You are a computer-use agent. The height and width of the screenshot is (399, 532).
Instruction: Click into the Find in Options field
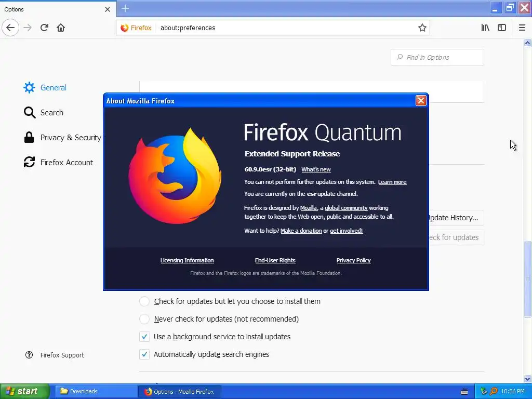(x=437, y=57)
